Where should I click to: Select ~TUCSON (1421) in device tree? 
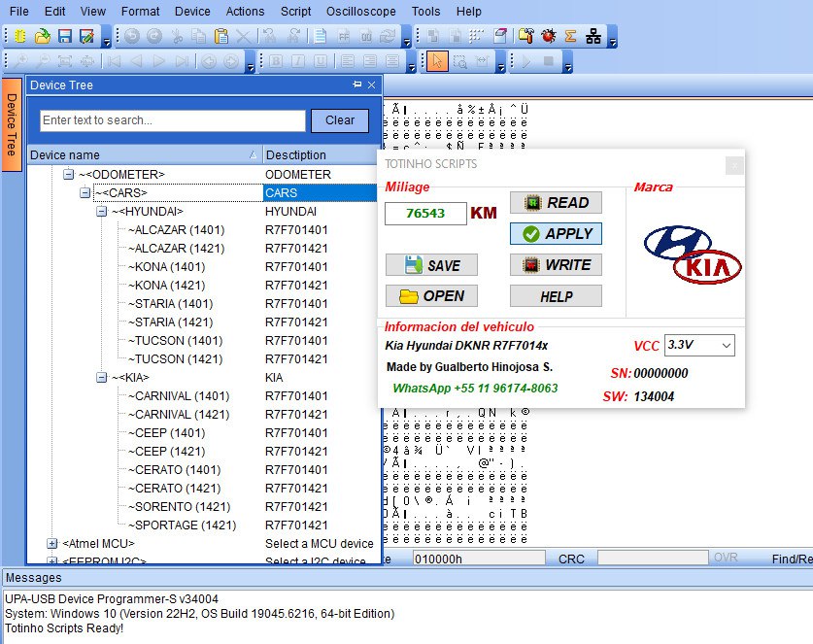(169, 359)
